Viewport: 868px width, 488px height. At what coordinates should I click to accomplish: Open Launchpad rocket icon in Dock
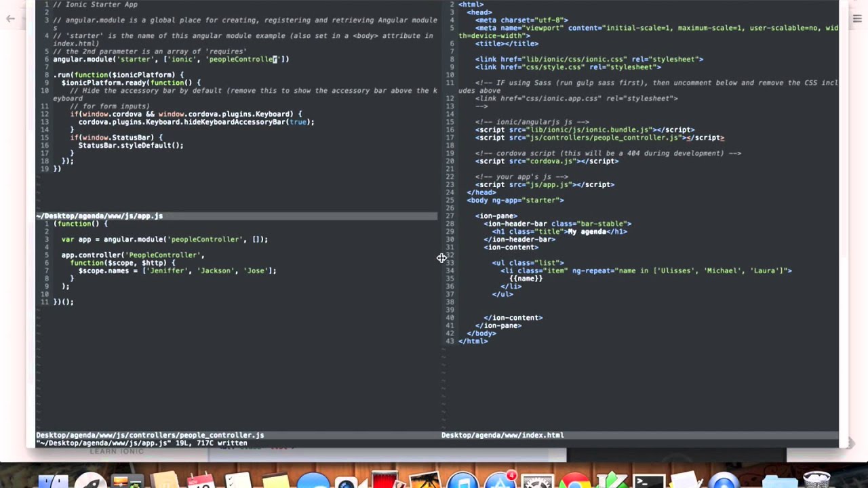tap(90, 481)
